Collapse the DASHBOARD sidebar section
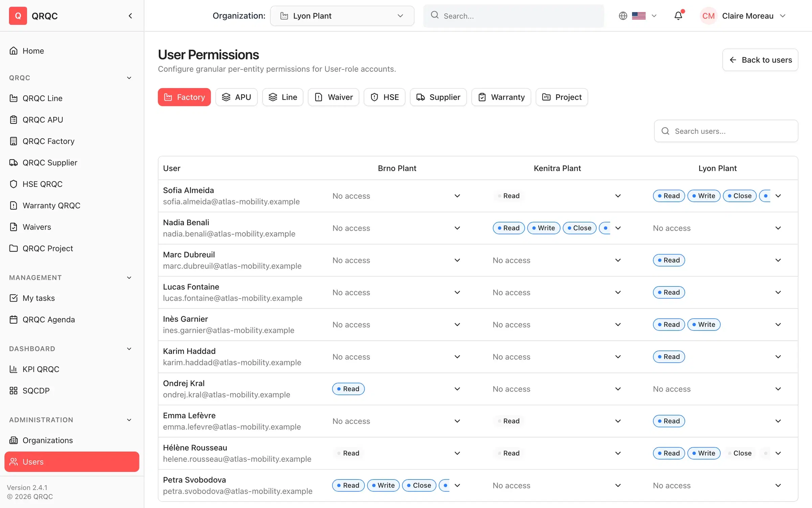 click(129, 349)
